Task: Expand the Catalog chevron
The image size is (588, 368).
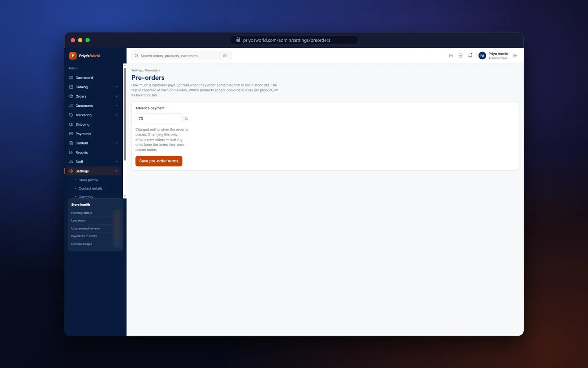Action: click(x=116, y=87)
